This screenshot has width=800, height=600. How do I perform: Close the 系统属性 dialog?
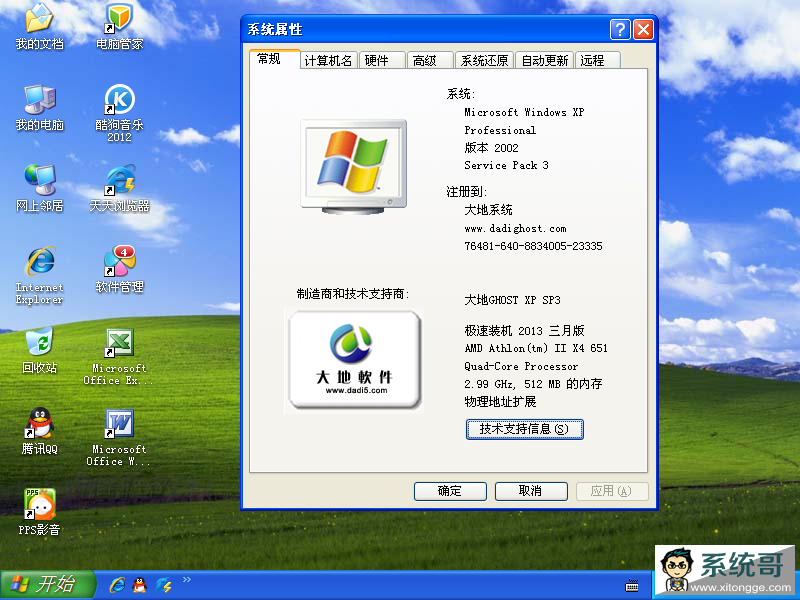tap(643, 30)
